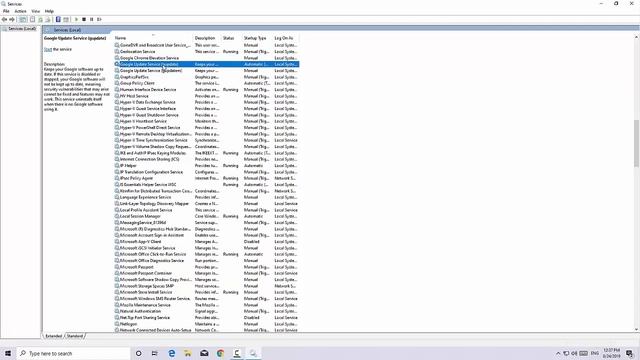The height and width of the screenshot is (360, 640).
Task: Toggle Show/Hide Console Tree toolbar icon
Action: point(23,19)
